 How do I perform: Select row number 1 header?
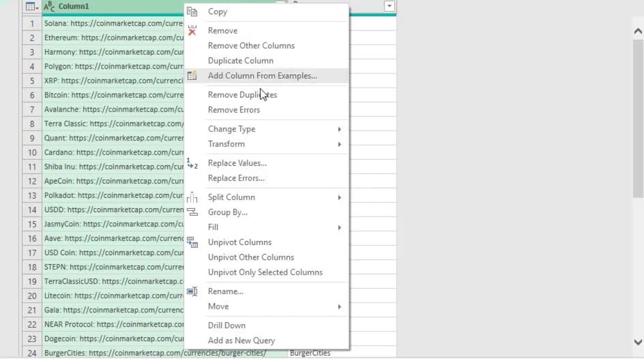pos(32,23)
